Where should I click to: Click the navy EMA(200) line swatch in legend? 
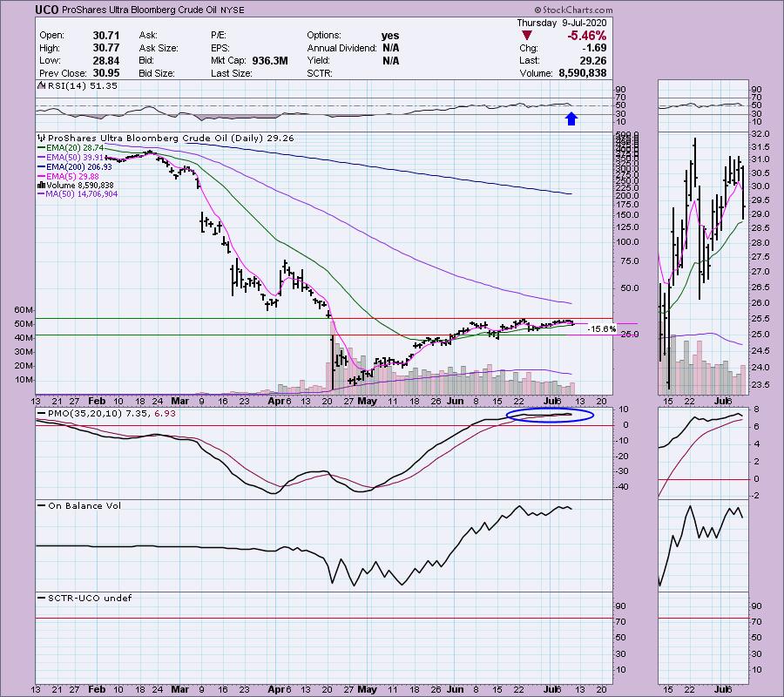(x=41, y=167)
